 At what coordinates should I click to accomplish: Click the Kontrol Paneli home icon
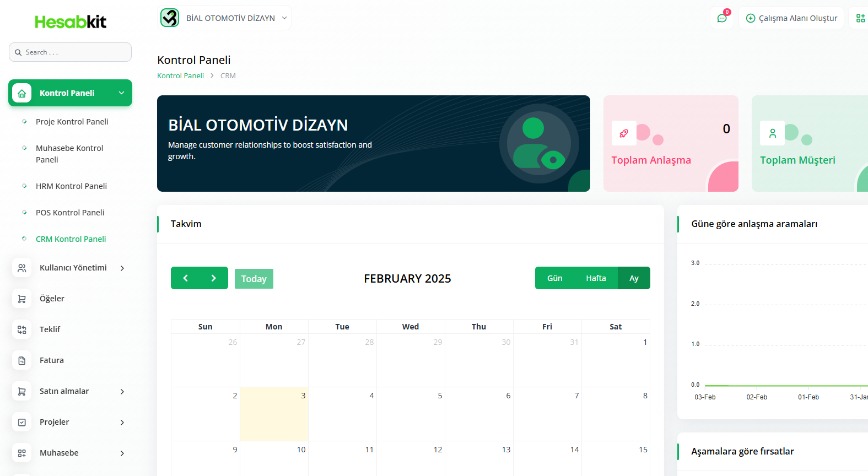click(x=22, y=93)
